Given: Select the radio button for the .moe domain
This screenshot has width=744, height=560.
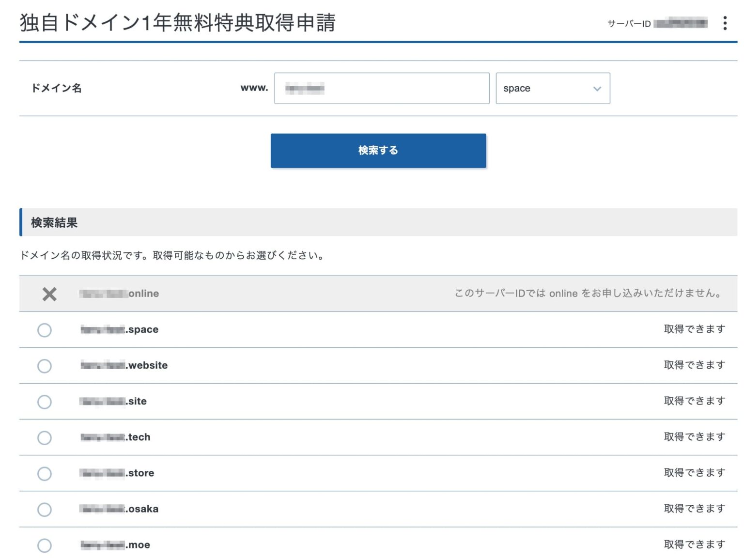Looking at the screenshot, I should [x=44, y=545].
